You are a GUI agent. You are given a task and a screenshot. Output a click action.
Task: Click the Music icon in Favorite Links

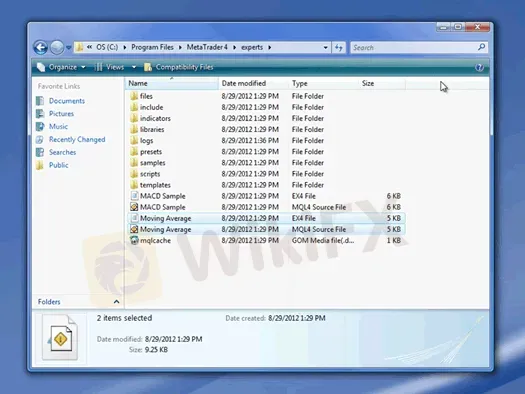click(40, 127)
